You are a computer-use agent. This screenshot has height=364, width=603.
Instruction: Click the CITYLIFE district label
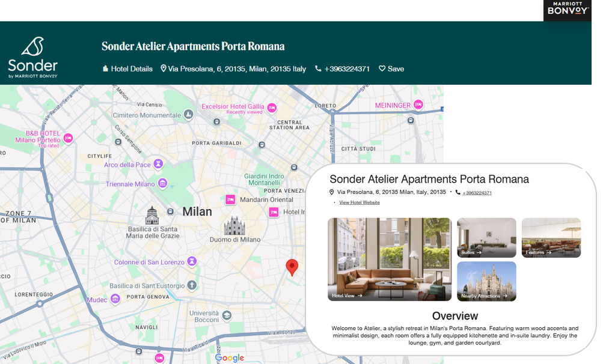pyautogui.click(x=100, y=156)
